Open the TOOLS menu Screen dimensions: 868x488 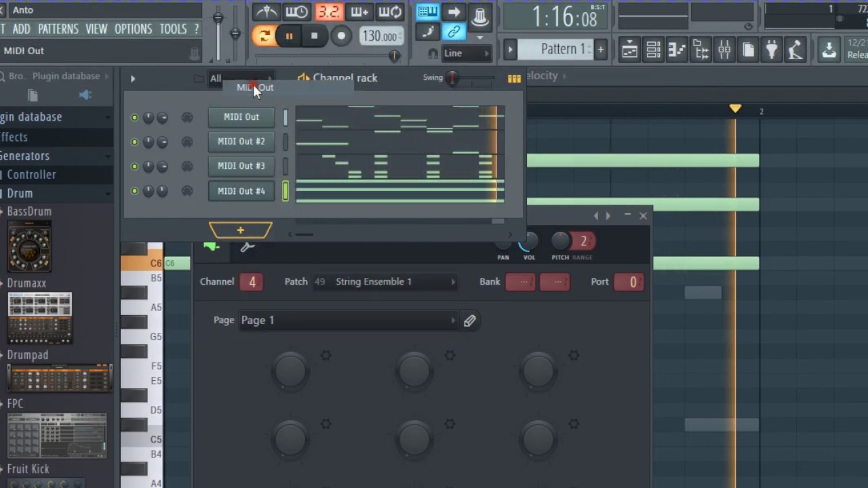tap(173, 29)
